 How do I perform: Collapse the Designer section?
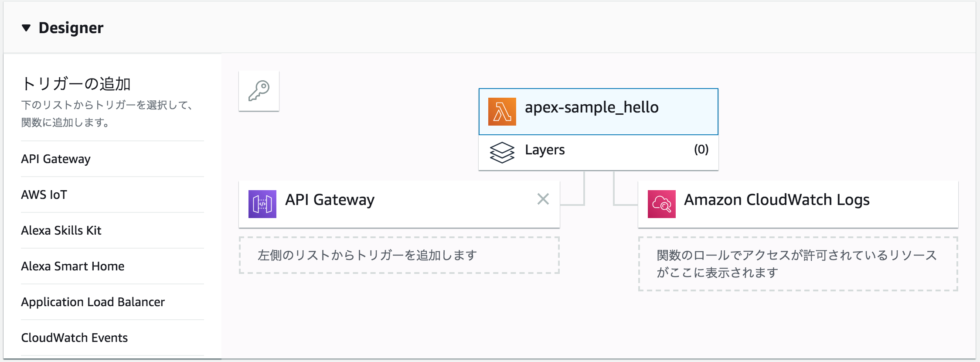pos(27,27)
